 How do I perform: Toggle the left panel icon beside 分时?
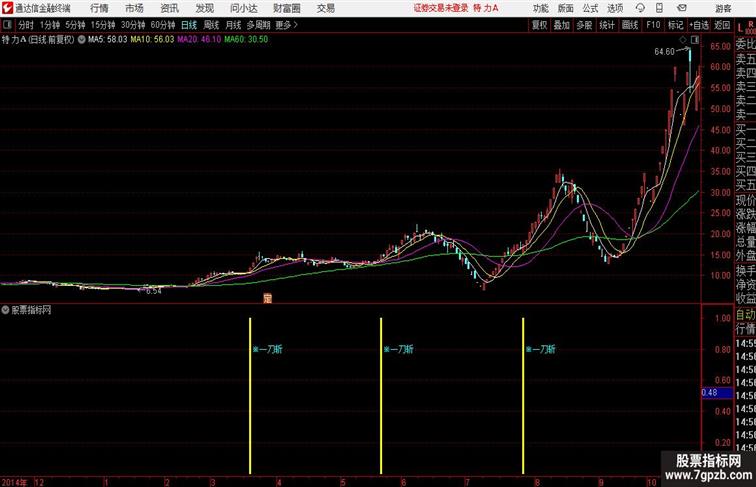point(7,25)
